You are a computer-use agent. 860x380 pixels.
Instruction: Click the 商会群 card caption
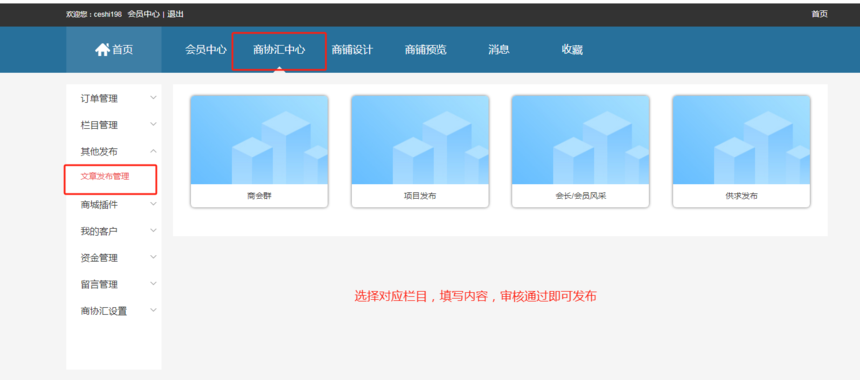pyautogui.click(x=259, y=196)
